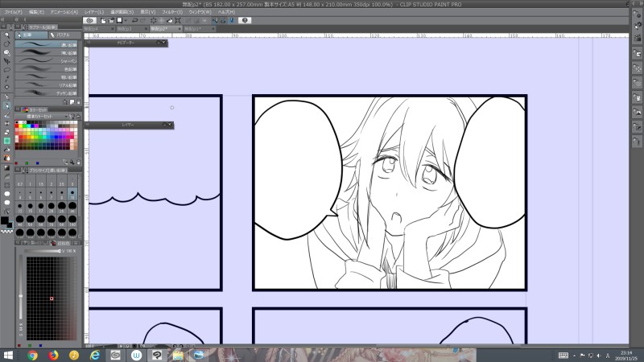Select the Pen tool
The width and height of the screenshot is (644, 362).
coord(6,97)
